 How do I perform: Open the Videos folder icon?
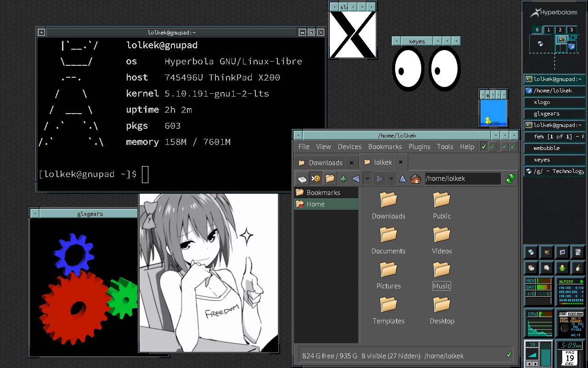[x=442, y=235]
